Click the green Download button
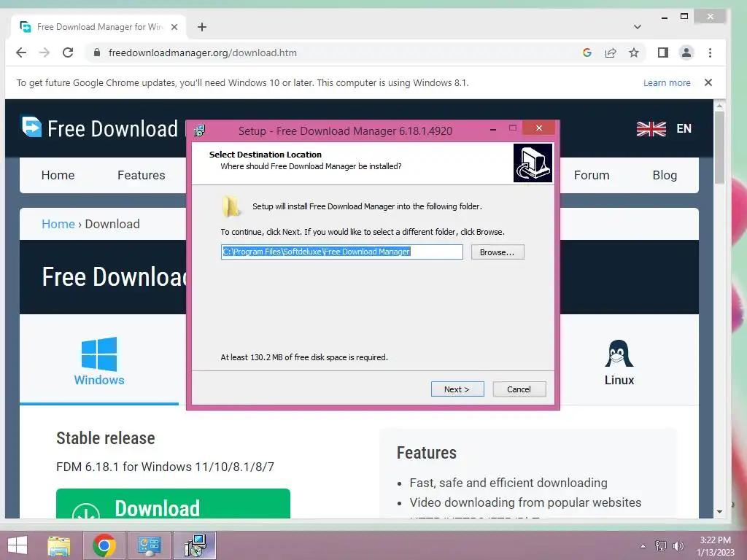The image size is (747, 560). pos(173,504)
